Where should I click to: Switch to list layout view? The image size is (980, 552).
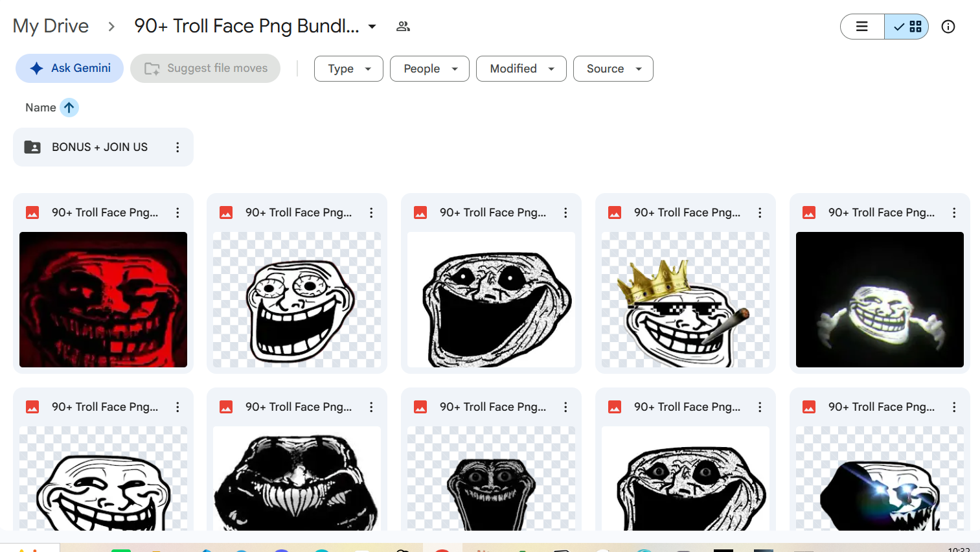tap(862, 27)
